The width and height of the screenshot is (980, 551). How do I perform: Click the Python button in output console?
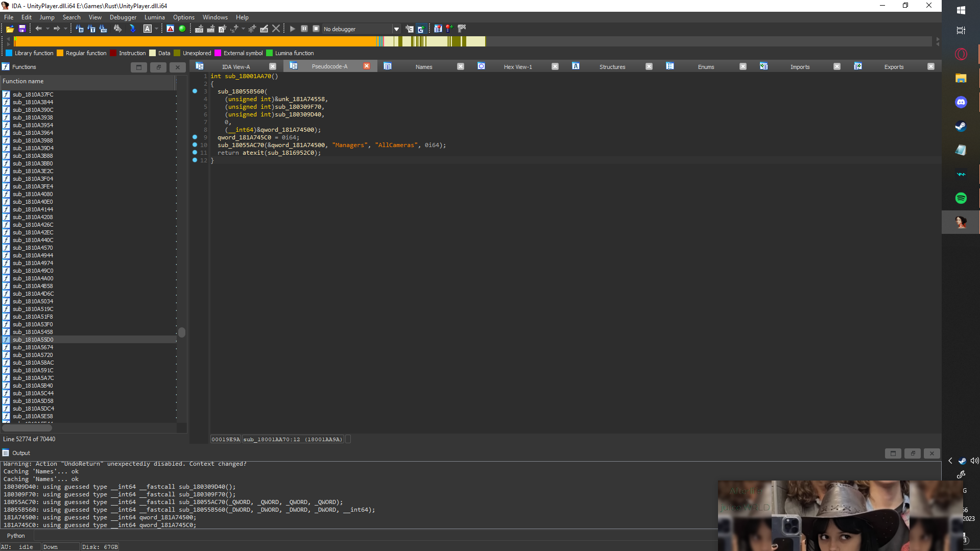(x=16, y=536)
